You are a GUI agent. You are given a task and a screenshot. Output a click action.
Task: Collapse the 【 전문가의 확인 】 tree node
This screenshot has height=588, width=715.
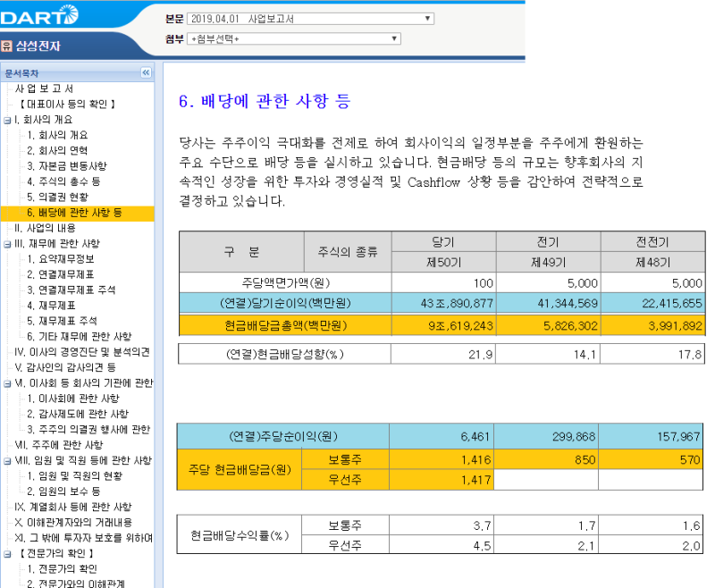coord(7,554)
